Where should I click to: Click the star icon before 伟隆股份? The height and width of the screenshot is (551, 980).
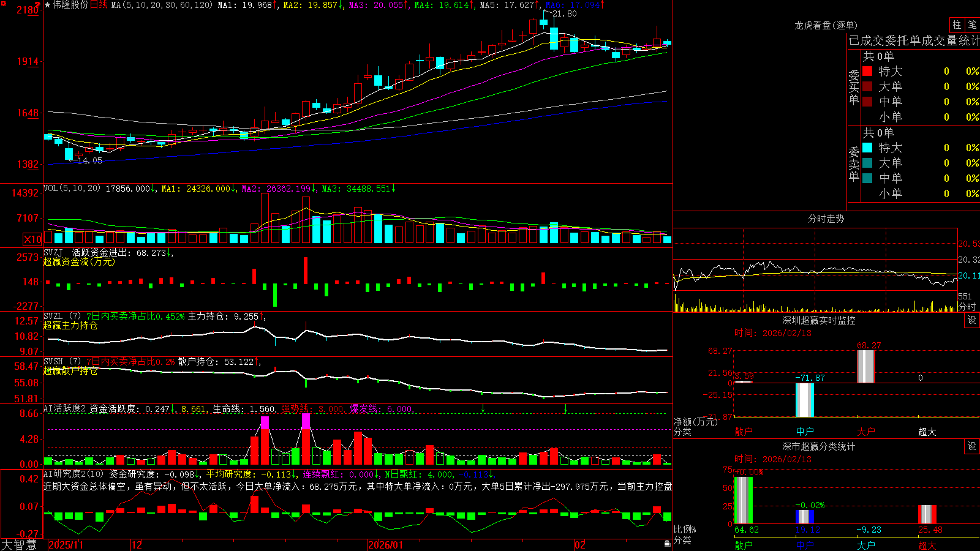click(48, 5)
